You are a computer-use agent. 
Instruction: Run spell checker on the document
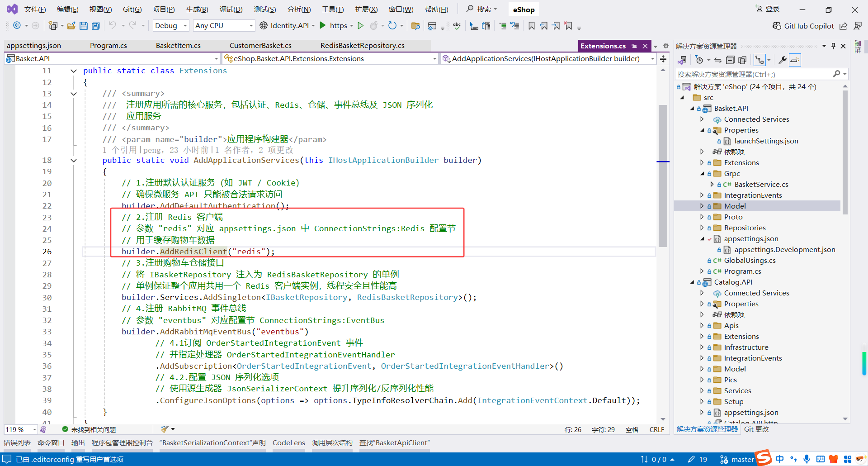click(x=457, y=26)
